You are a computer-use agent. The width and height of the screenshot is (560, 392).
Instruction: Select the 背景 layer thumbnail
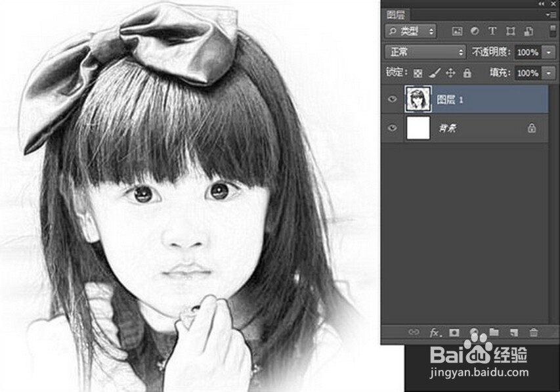point(418,128)
